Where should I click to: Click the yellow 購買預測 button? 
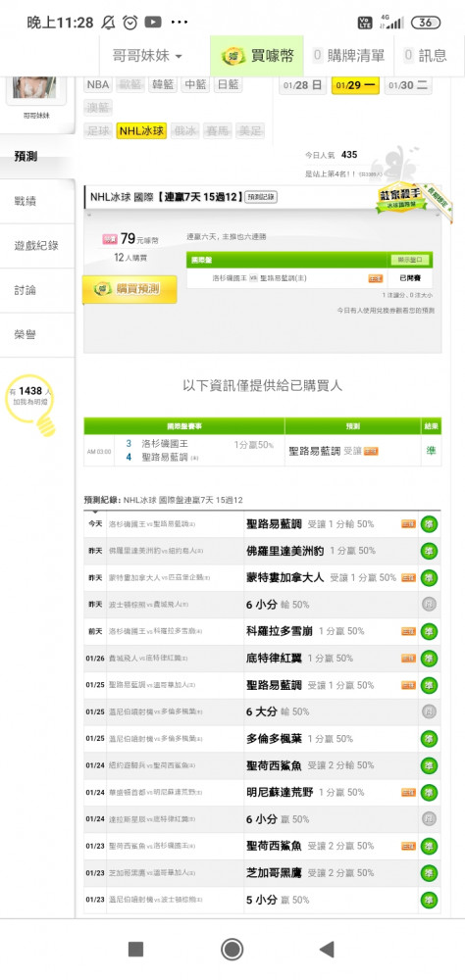click(129, 289)
